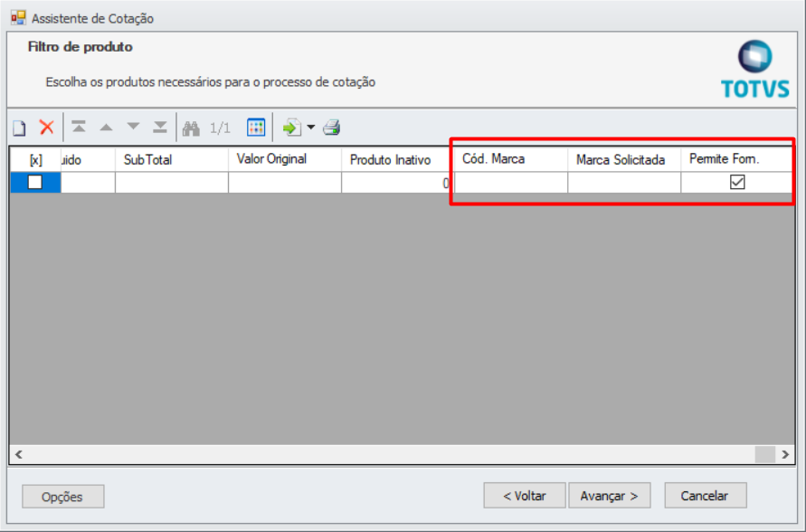Click the Marca Solicitada cell in first row

click(x=624, y=183)
